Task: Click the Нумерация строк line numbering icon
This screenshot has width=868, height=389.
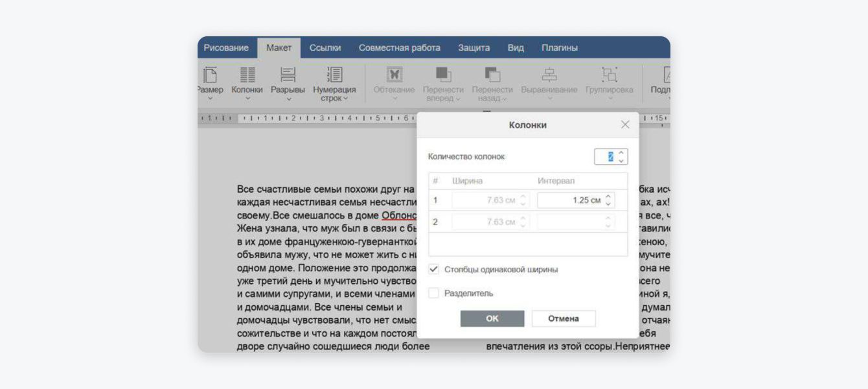Action: (334, 75)
